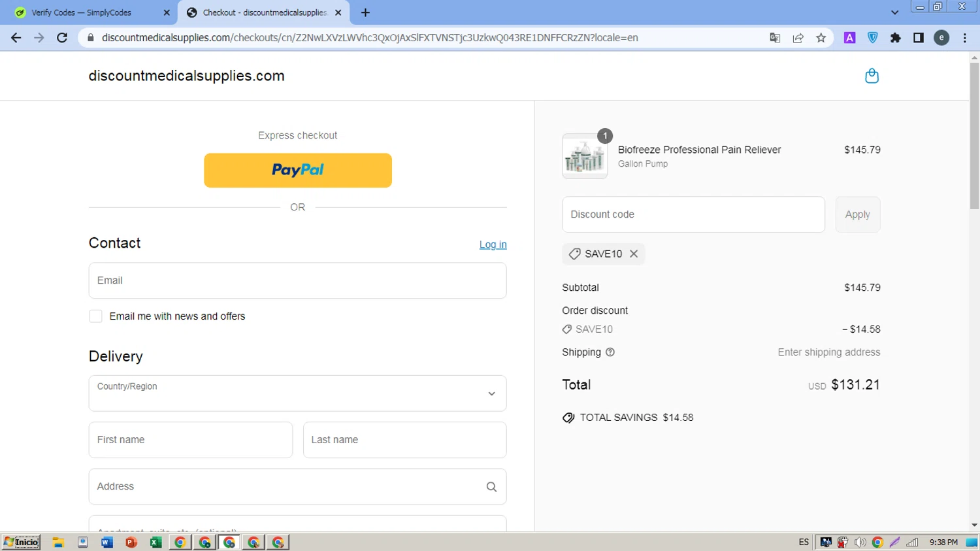This screenshot has width=980, height=551.
Task: Open the shopping bag cart icon
Action: [x=872, y=76]
